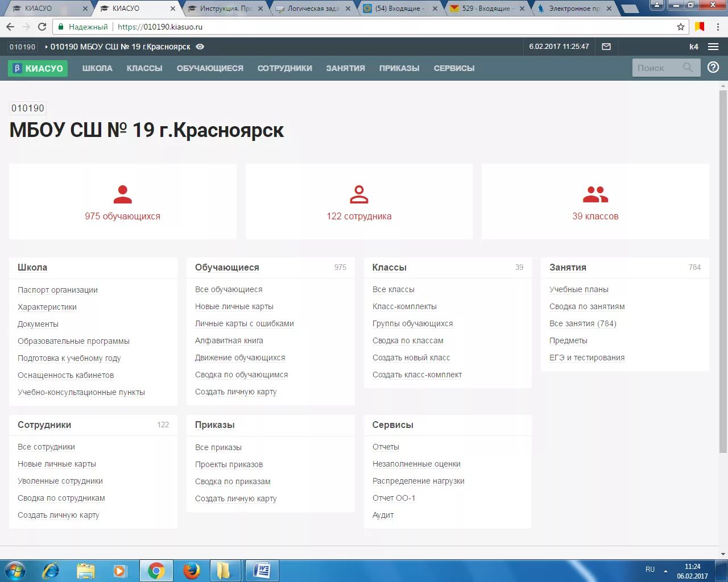Go back with browser back arrow
The width and height of the screenshot is (728, 582).
[10, 27]
